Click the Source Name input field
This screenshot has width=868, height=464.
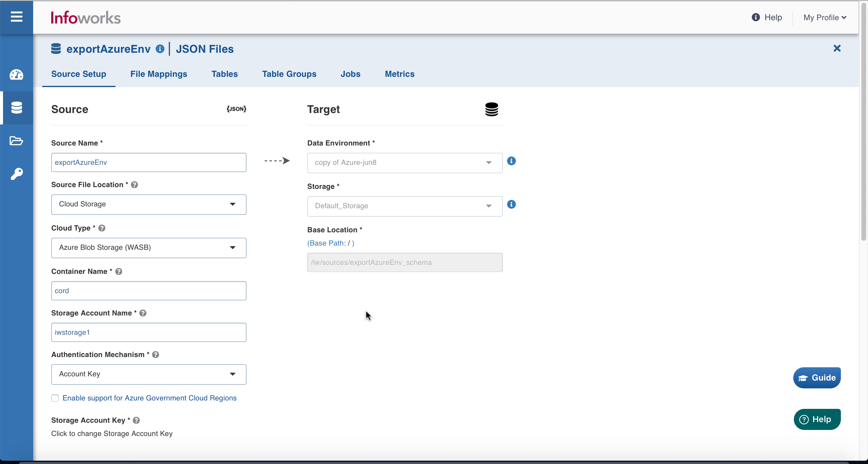[x=149, y=162]
